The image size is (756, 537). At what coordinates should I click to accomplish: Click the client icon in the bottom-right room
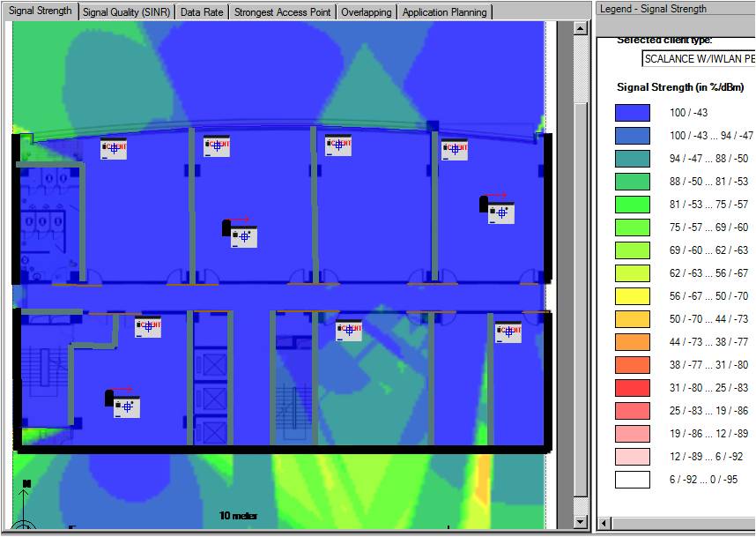coord(508,332)
